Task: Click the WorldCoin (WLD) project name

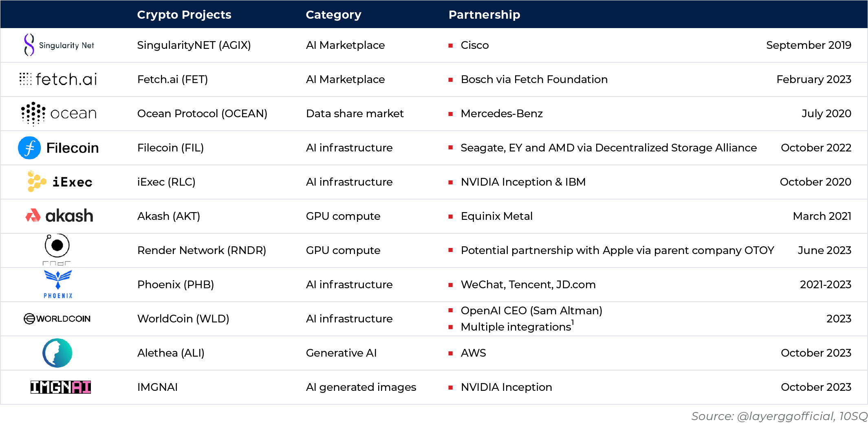Action: pyautogui.click(x=183, y=319)
